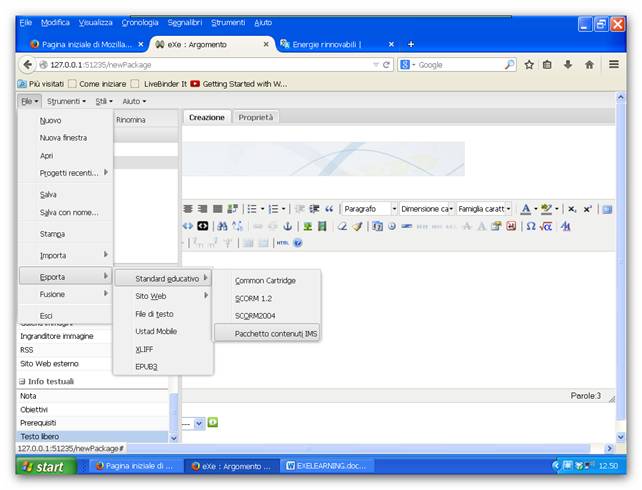Viewport: 642px width, 490px height.
Task: Click Windows start button
Action: [x=46, y=466]
